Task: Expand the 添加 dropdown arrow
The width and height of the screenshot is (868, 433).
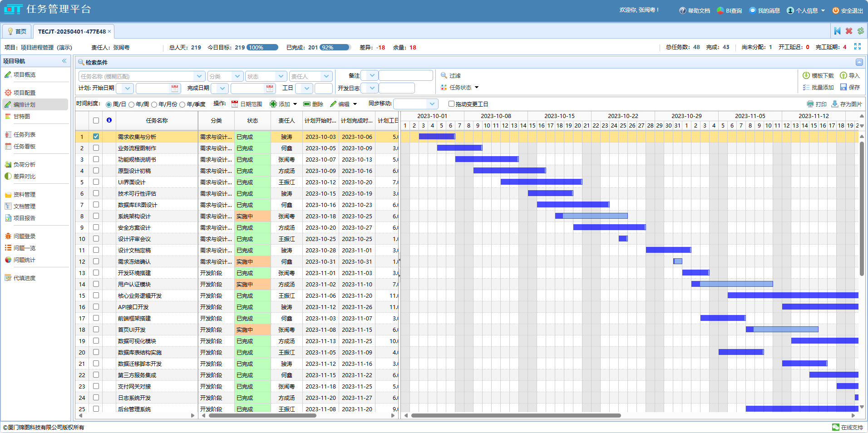Action: 295,104
